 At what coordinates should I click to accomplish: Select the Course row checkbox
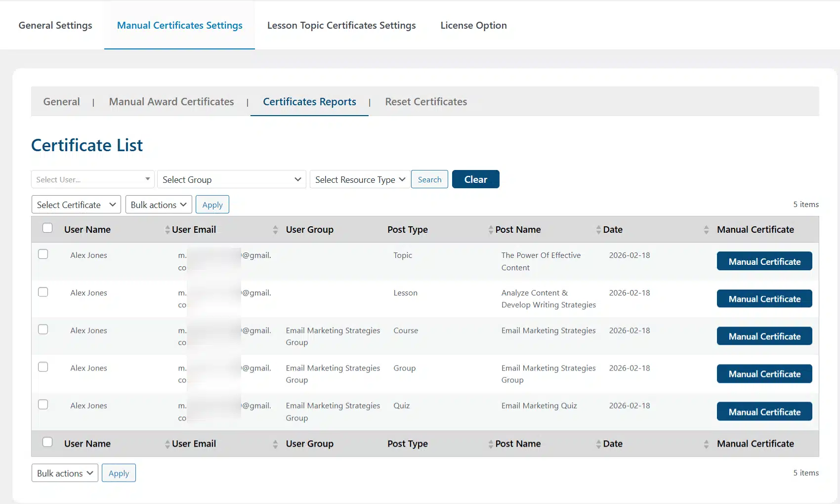point(43,329)
